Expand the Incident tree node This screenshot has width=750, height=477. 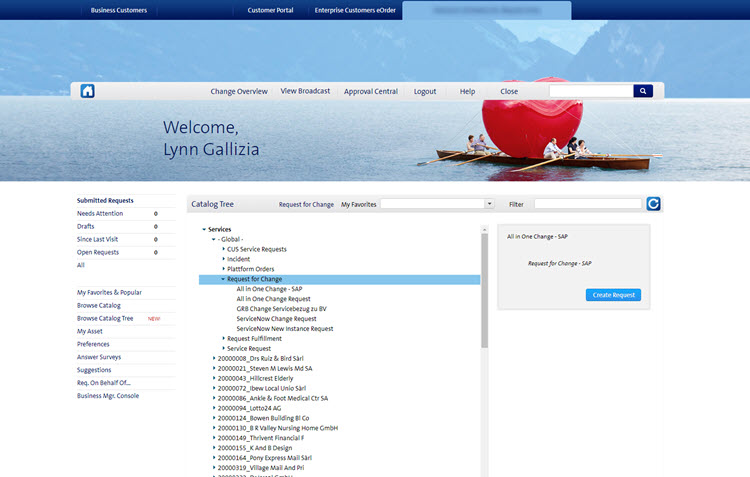[223, 259]
